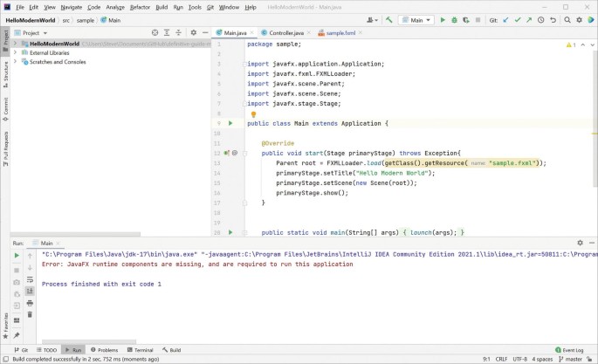Hide the Project panel with minus icon

(205, 33)
